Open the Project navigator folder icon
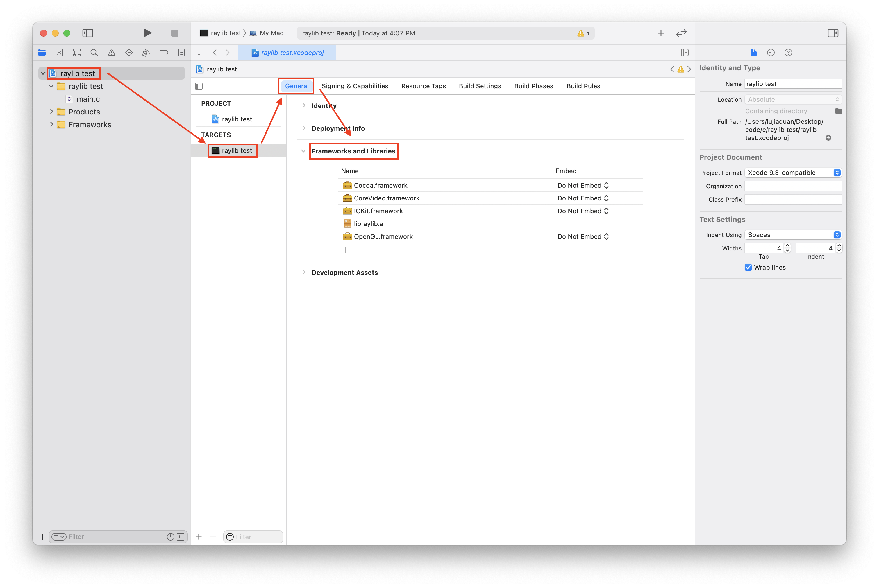The height and width of the screenshot is (588, 879). tap(42, 53)
